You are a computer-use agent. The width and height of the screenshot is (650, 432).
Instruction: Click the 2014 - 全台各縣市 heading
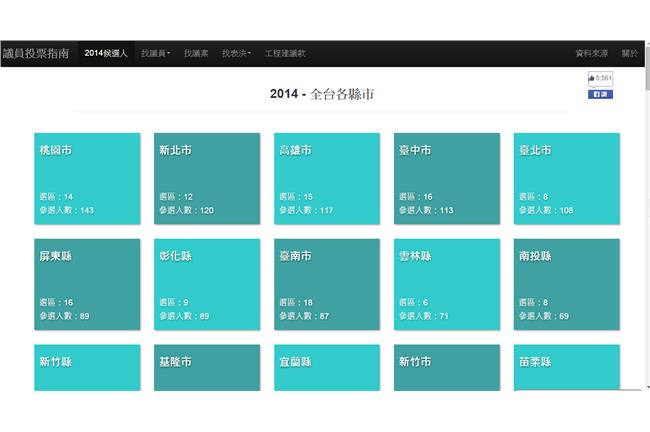pos(322,94)
